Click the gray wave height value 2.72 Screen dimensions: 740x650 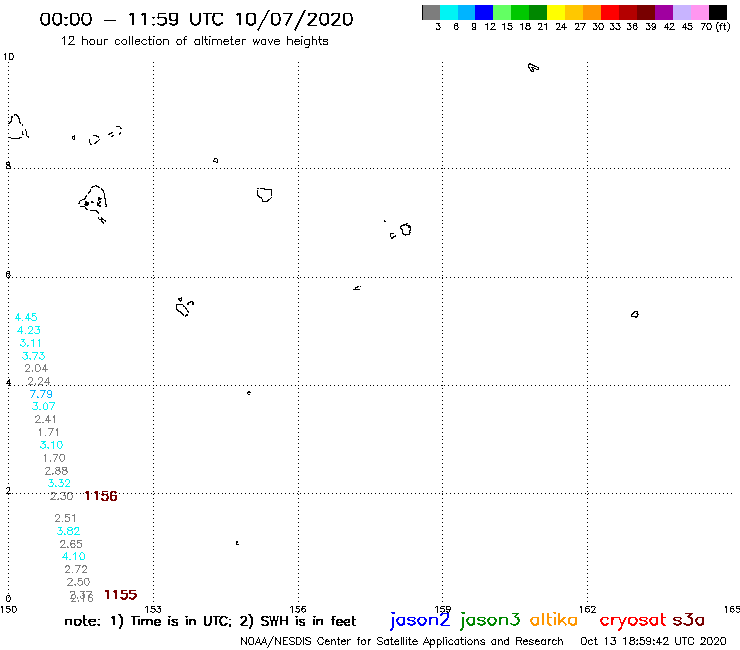pos(76,569)
